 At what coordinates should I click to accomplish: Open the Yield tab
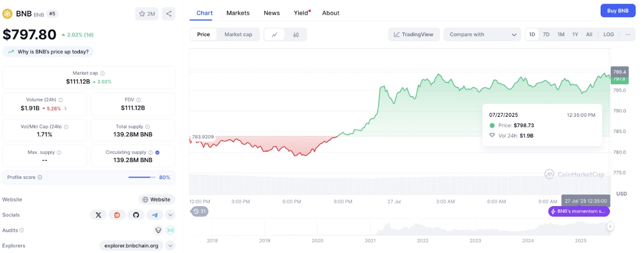coord(301,13)
